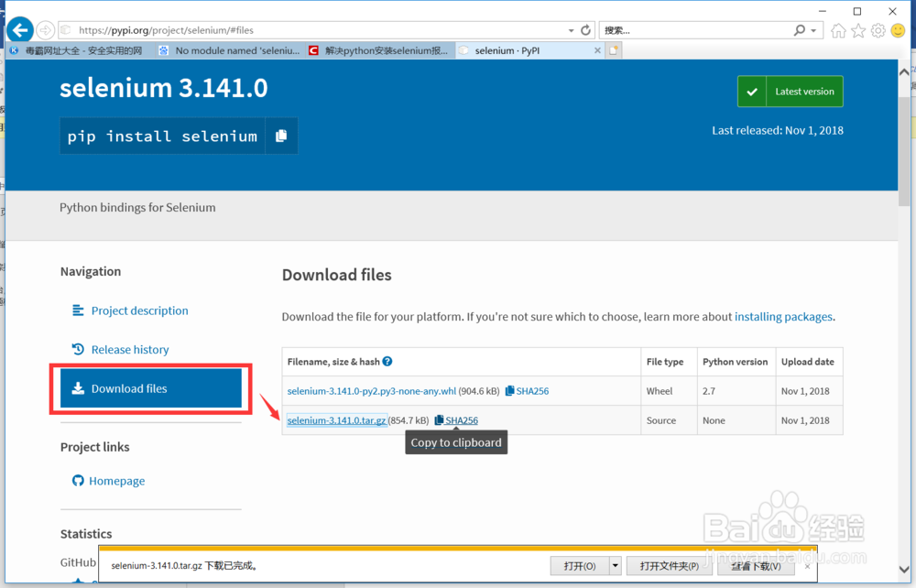Download selenium-3.141.0.tar.gz link

point(336,419)
